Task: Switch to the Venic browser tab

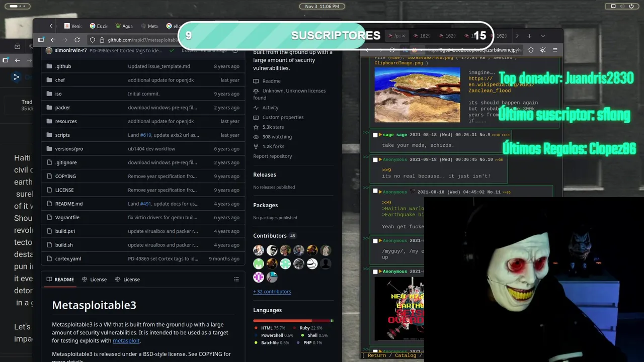Action: pyautogui.click(x=73, y=26)
